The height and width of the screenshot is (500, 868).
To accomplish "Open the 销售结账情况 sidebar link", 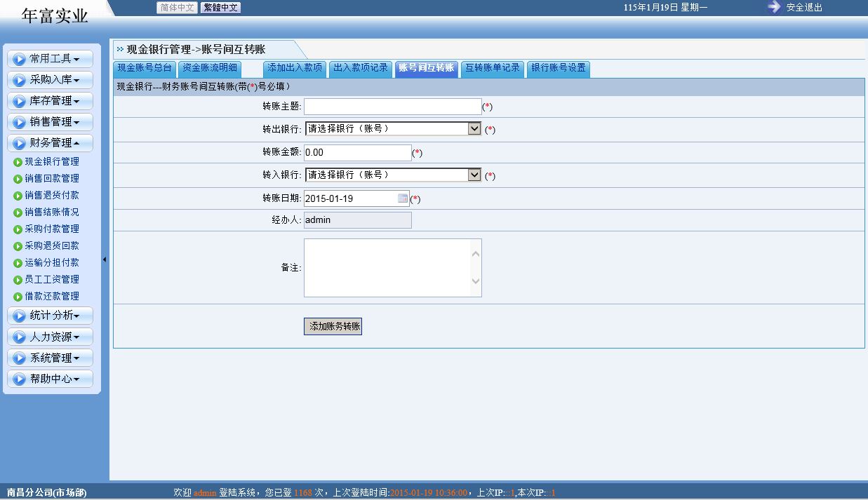I will click(52, 212).
